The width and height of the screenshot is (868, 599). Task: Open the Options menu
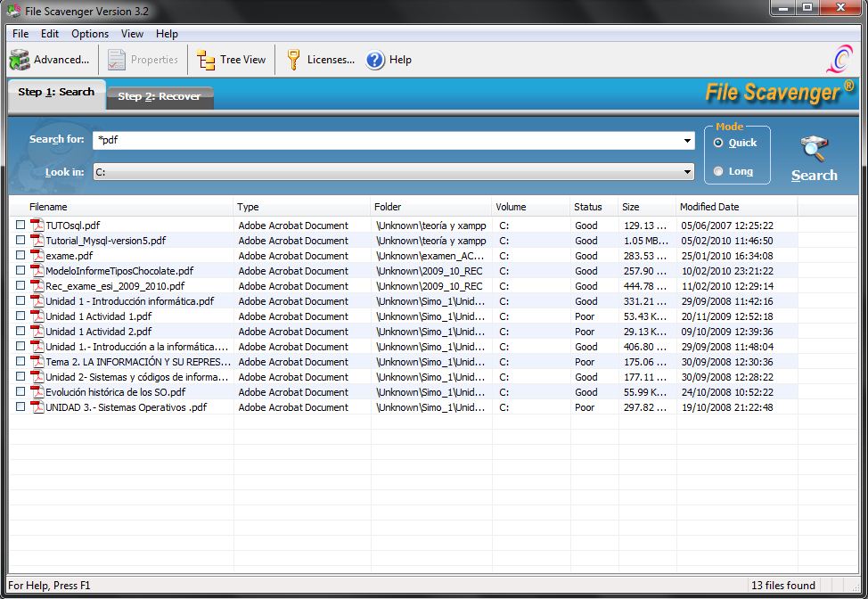90,34
